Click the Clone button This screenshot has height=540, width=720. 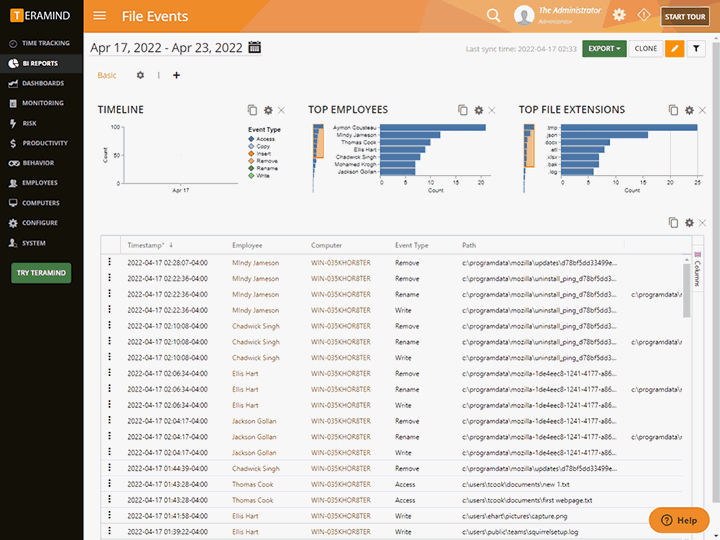[x=645, y=48]
